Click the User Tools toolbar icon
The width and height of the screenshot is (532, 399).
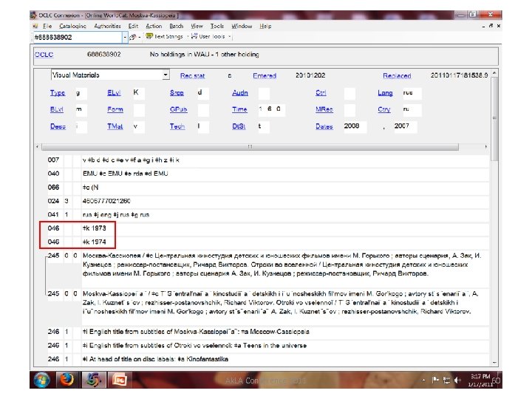tap(194, 36)
